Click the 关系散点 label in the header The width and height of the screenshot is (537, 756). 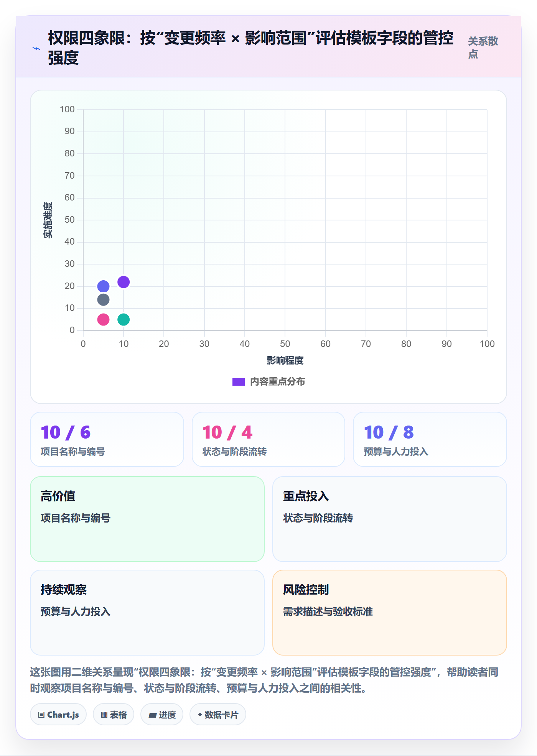click(x=483, y=48)
